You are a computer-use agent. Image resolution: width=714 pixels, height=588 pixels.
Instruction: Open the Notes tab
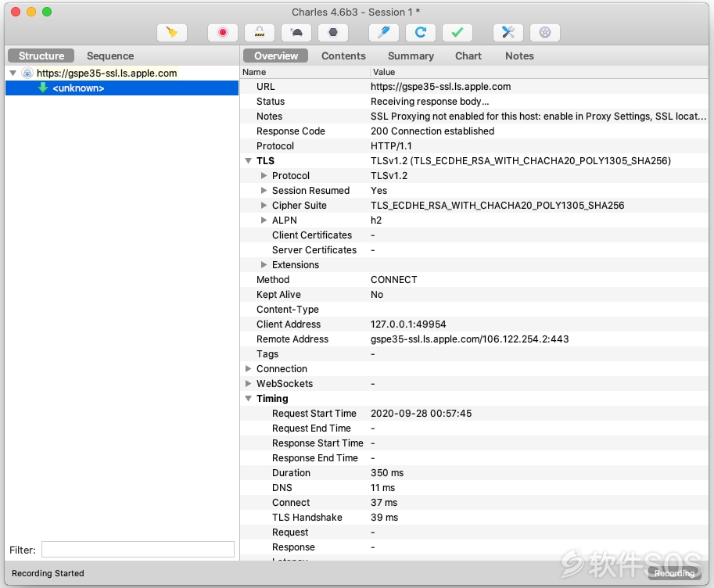click(519, 56)
